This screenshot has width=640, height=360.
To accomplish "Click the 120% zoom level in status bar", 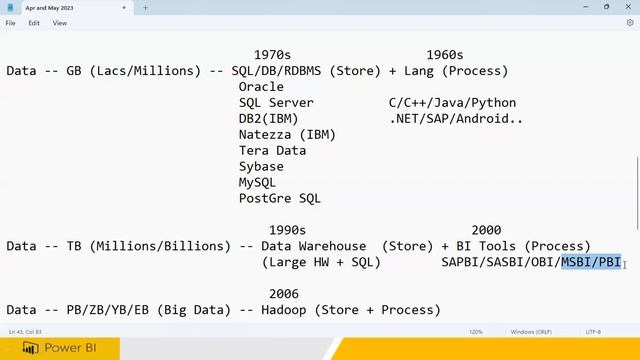I will [x=476, y=332].
